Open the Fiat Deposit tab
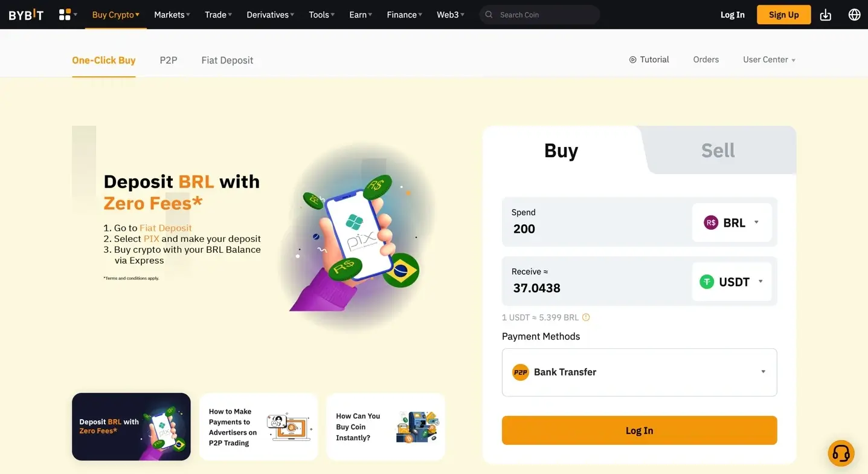The width and height of the screenshot is (868, 474). pos(227,60)
